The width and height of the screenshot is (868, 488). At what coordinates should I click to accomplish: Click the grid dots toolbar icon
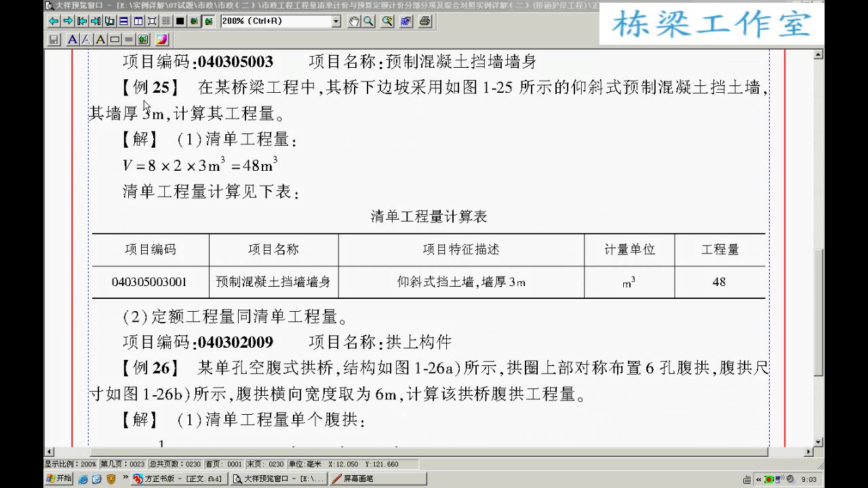pyautogui.click(x=166, y=21)
